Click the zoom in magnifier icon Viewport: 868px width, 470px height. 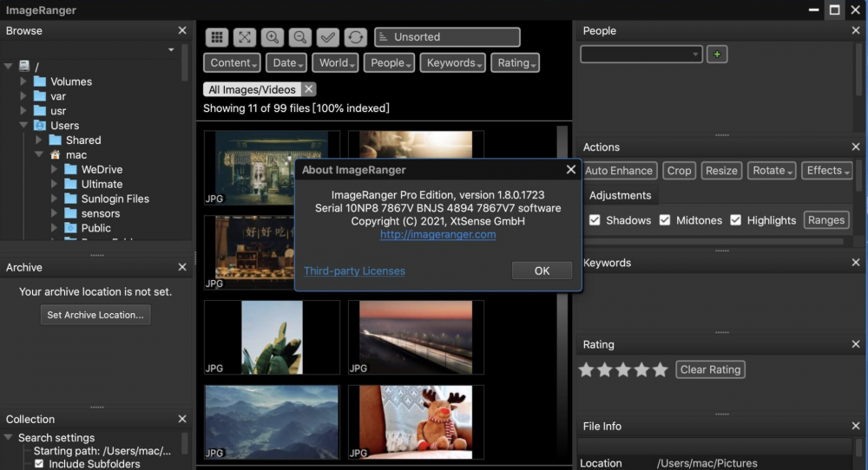click(x=273, y=37)
